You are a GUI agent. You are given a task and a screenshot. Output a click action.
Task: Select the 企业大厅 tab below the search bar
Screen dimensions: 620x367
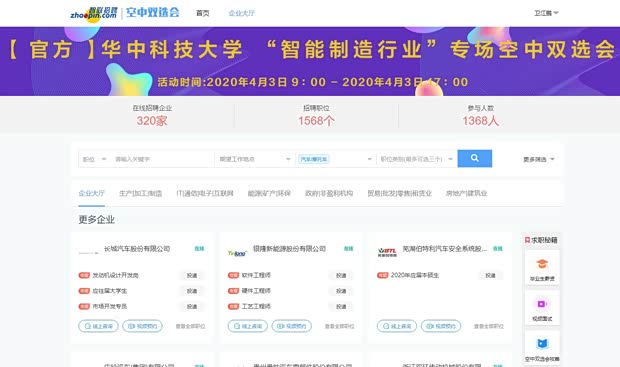(x=91, y=193)
